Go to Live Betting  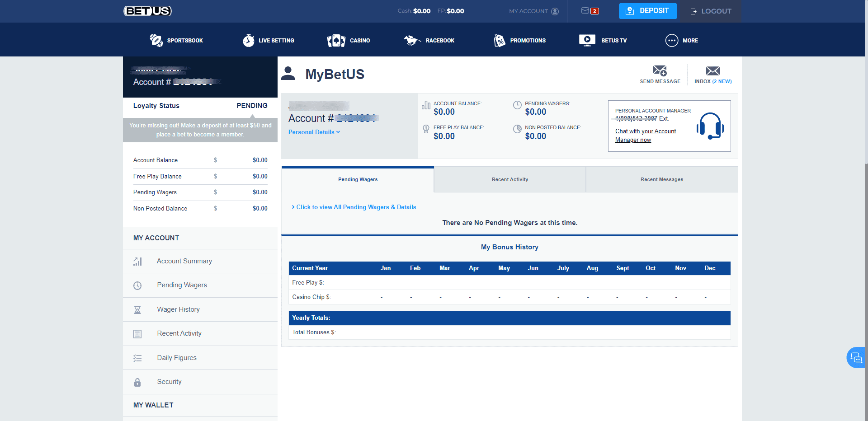276,41
